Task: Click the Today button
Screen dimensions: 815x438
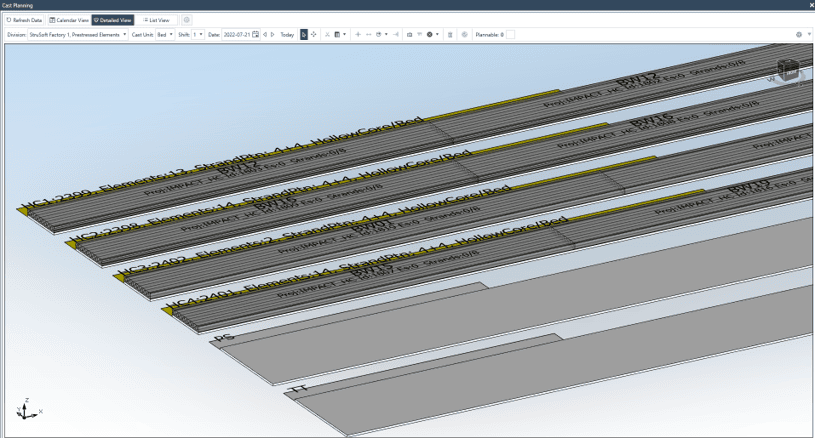Action: (287, 35)
